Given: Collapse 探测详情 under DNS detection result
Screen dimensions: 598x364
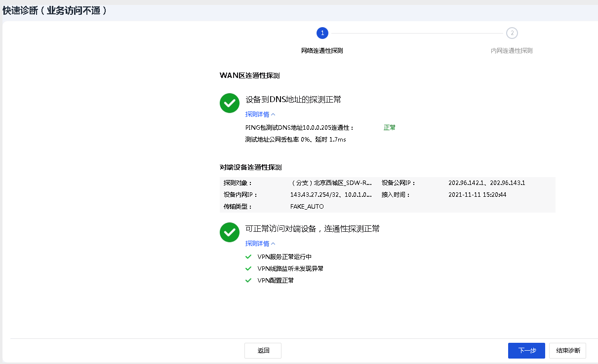Looking at the screenshot, I should click(260, 114).
